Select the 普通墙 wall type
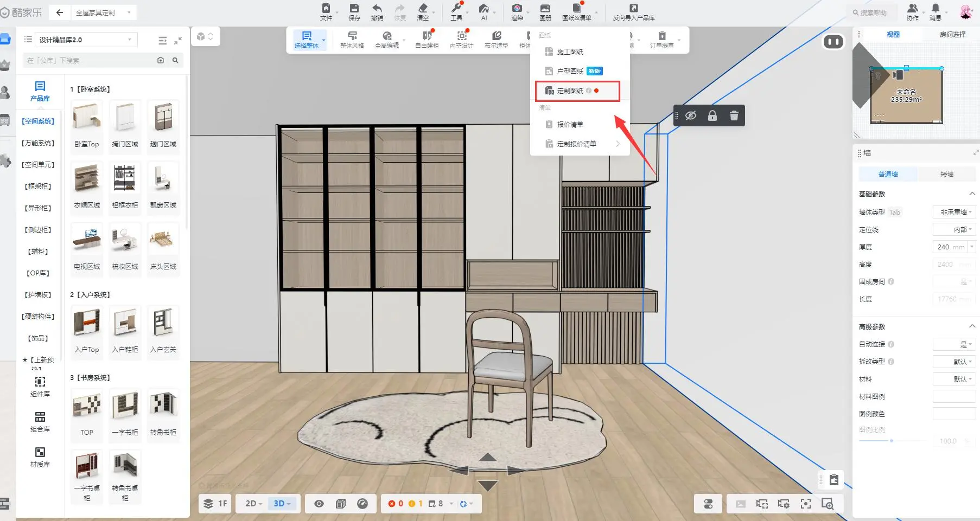The image size is (980, 521). coord(888,174)
